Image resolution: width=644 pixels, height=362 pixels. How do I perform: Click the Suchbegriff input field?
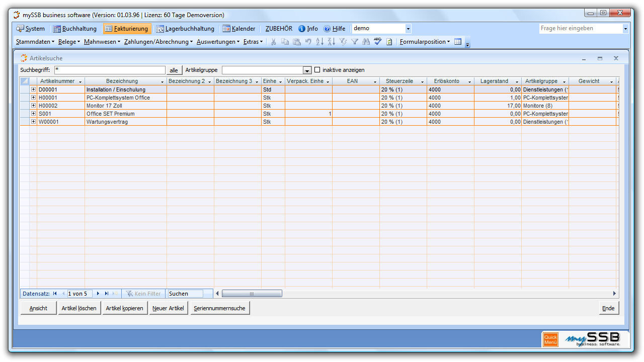pos(110,70)
